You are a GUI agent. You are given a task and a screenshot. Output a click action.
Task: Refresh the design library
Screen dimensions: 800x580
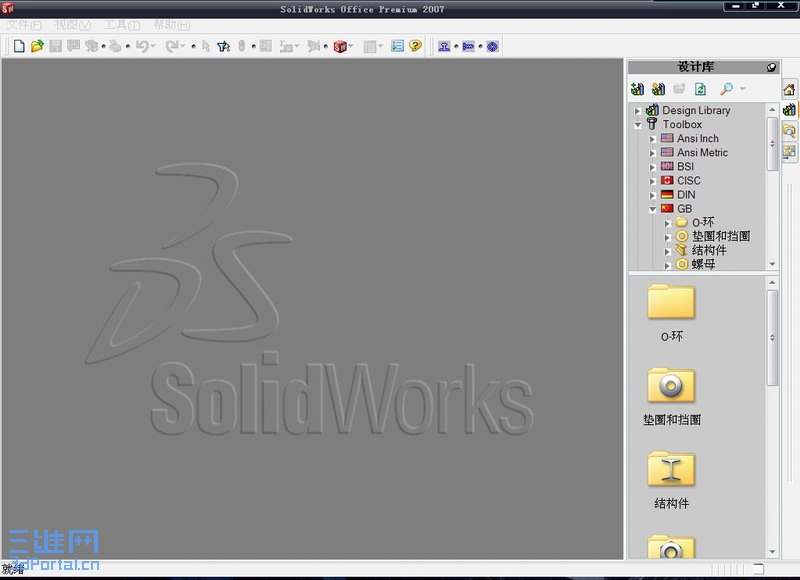tap(701, 89)
